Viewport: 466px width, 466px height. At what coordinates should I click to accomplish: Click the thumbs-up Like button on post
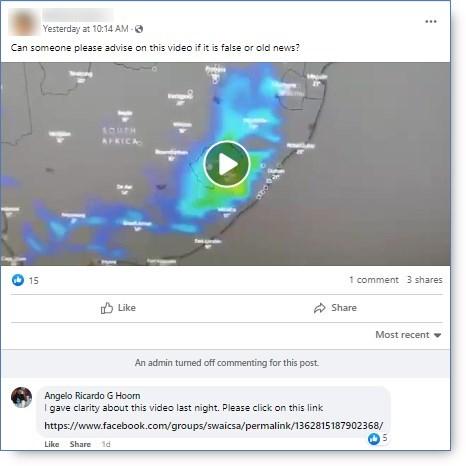[118, 308]
